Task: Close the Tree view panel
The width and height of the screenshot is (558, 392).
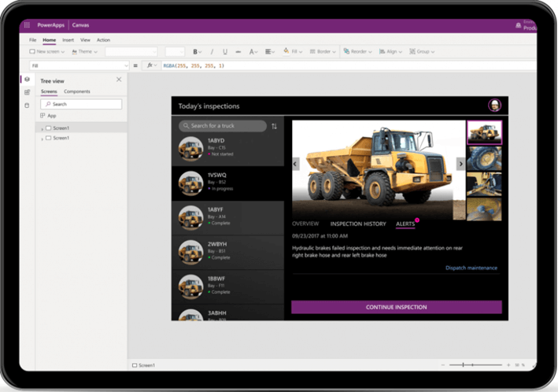Action: [119, 80]
